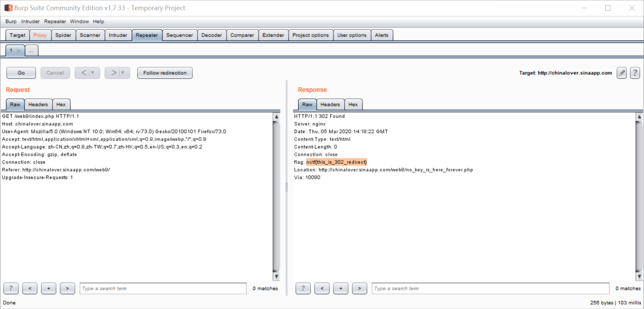Click the Target URL label text
The height and width of the screenshot is (309, 644).
(566, 73)
